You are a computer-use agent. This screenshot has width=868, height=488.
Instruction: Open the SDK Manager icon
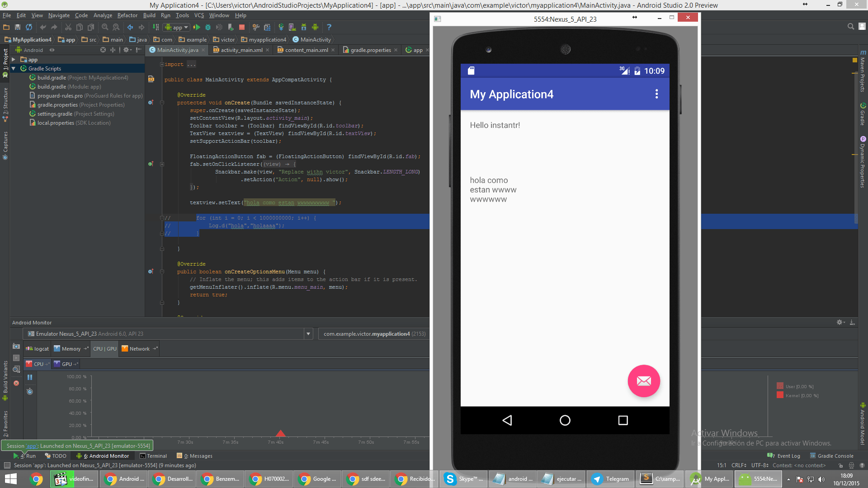point(303,27)
